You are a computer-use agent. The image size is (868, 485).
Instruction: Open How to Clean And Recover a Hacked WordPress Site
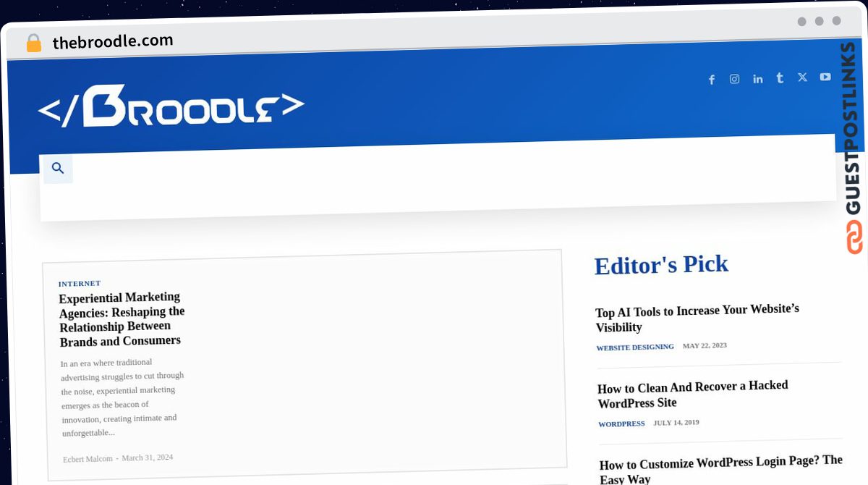tap(693, 394)
